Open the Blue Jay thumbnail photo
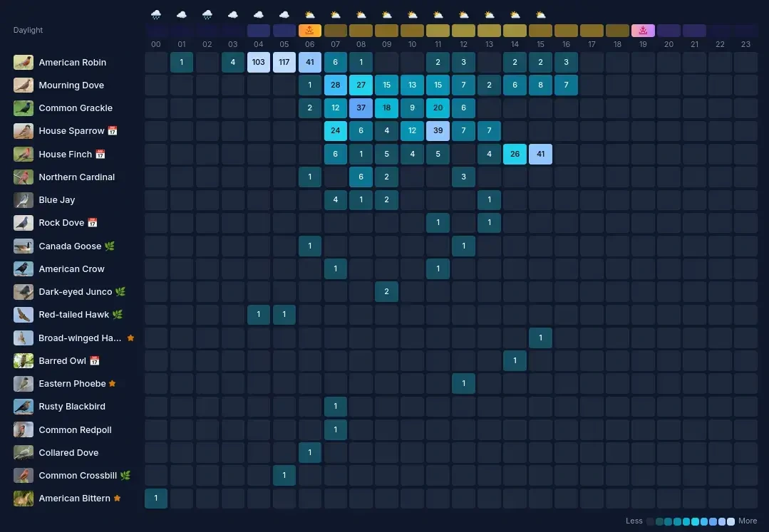The width and height of the screenshot is (769, 532). 24,200
